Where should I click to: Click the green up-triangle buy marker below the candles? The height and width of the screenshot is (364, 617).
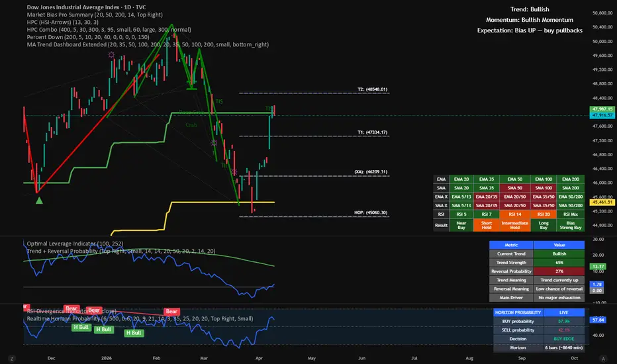click(x=39, y=201)
